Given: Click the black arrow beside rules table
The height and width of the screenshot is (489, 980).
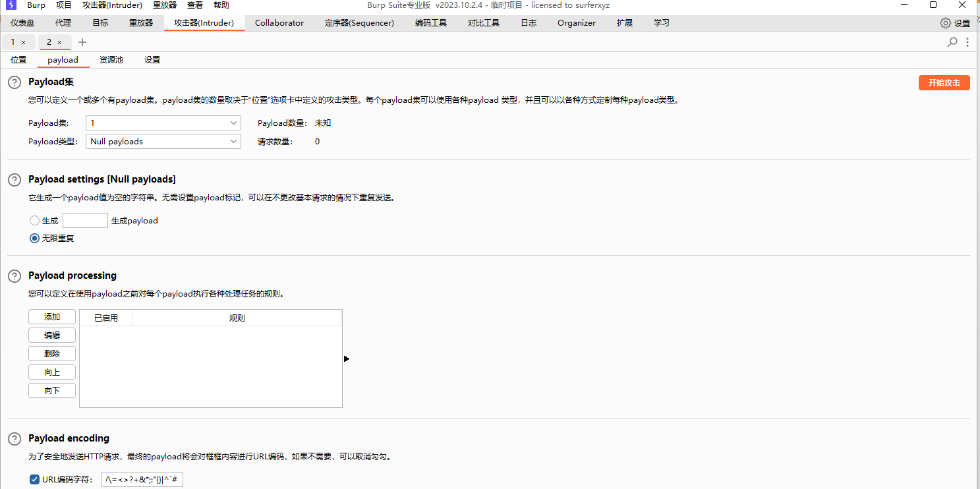Looking at the screenshot, I should pyautogui.click(x=347, y=359).
